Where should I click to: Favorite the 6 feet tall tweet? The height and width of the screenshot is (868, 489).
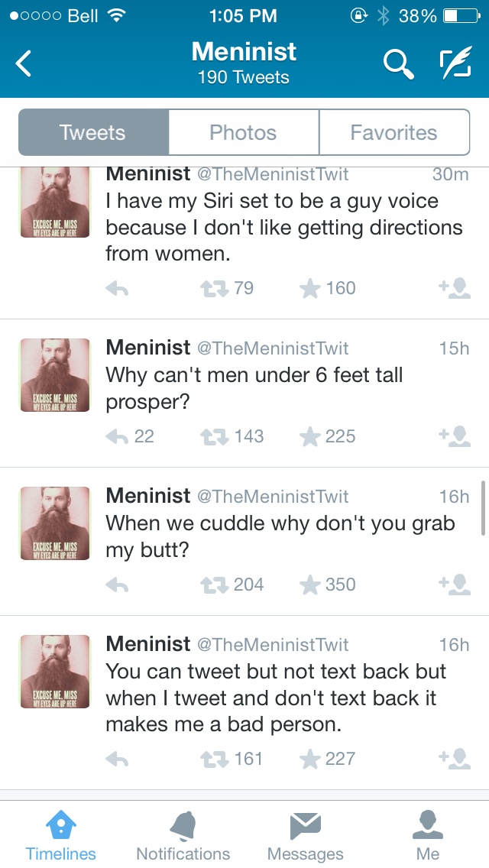(309, 437)
